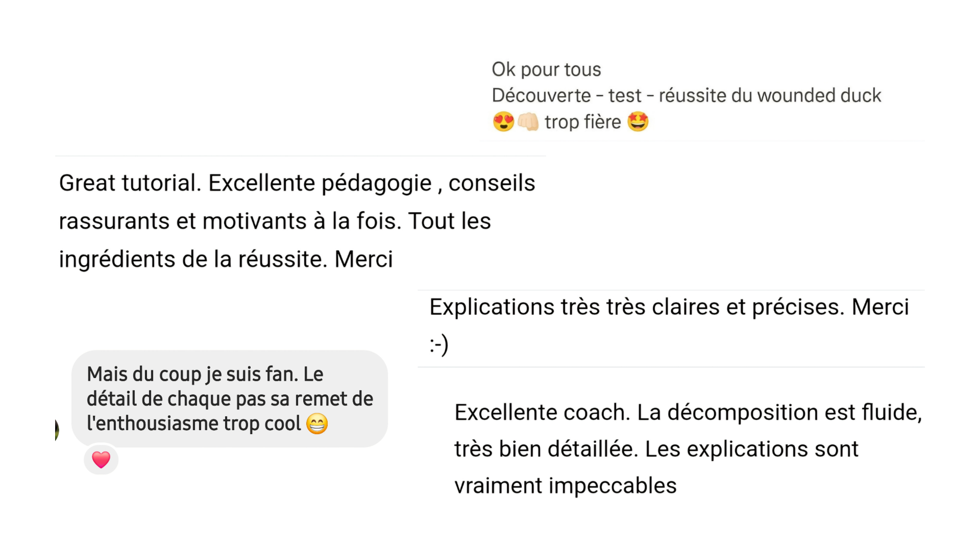Click 'ingrédients de la réussite. Merci' line
This screenshot has width=980, height=551.
226,259
